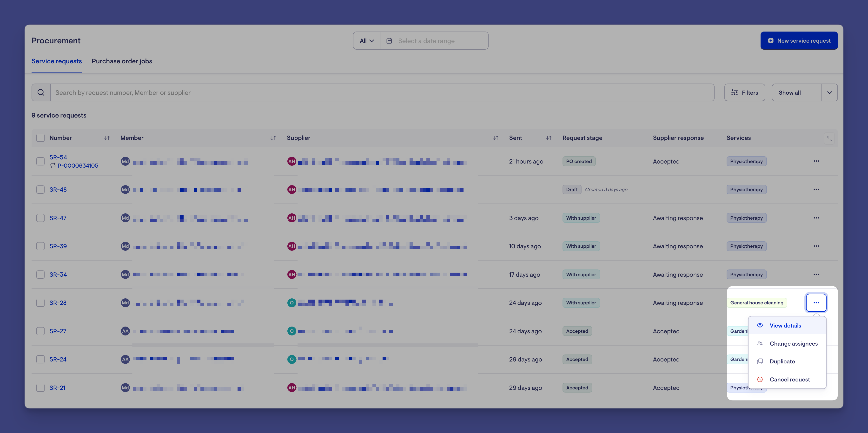Click AA member avatar in SR-27 row
Viewport: 868px width, 433px height.
pyautogui.click(x=125, y=331)
